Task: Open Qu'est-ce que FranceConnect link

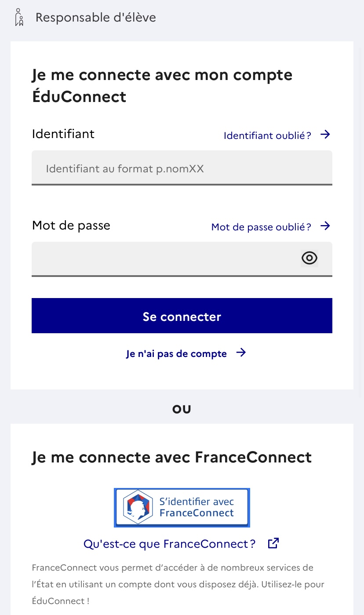Action: [x=169, y=544]
